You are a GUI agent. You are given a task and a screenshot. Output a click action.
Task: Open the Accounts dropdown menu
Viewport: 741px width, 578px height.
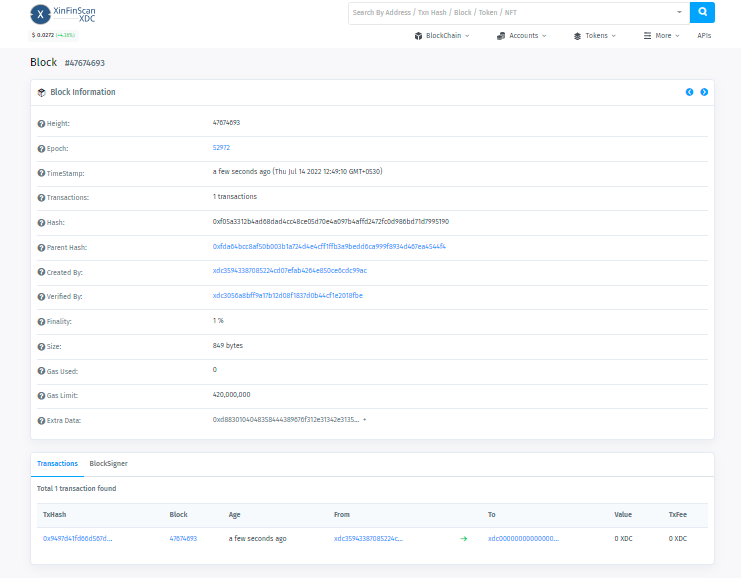522,35
